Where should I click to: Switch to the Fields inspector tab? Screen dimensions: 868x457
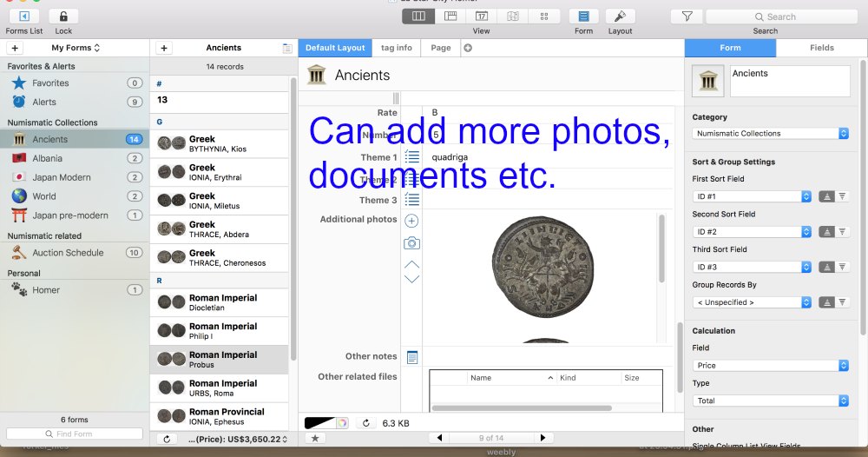821,48
